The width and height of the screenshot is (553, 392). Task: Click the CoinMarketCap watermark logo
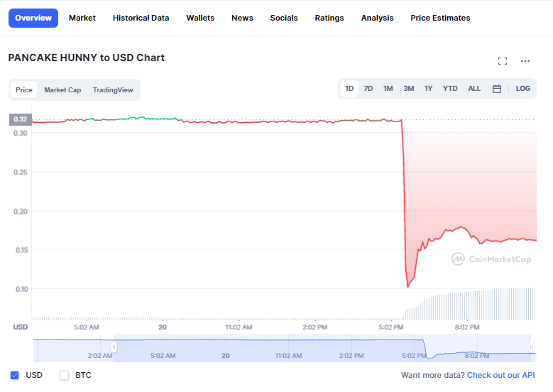[x=491, y=259]
